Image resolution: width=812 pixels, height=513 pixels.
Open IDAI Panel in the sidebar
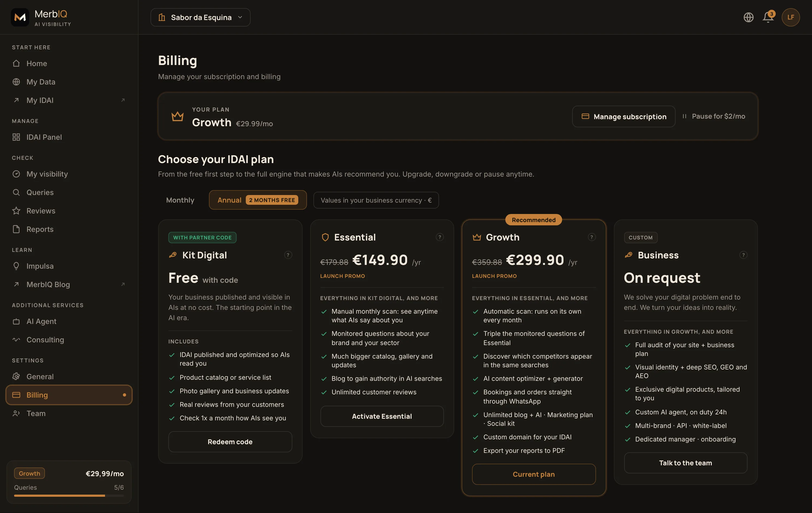pyautogui.click(x=69, y=137)
